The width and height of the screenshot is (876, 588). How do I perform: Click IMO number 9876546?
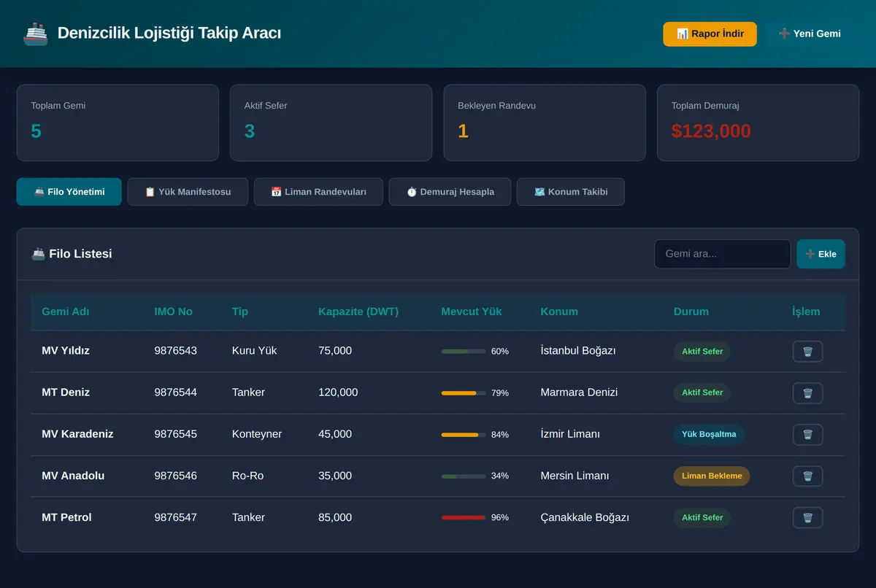click(175, 476)
